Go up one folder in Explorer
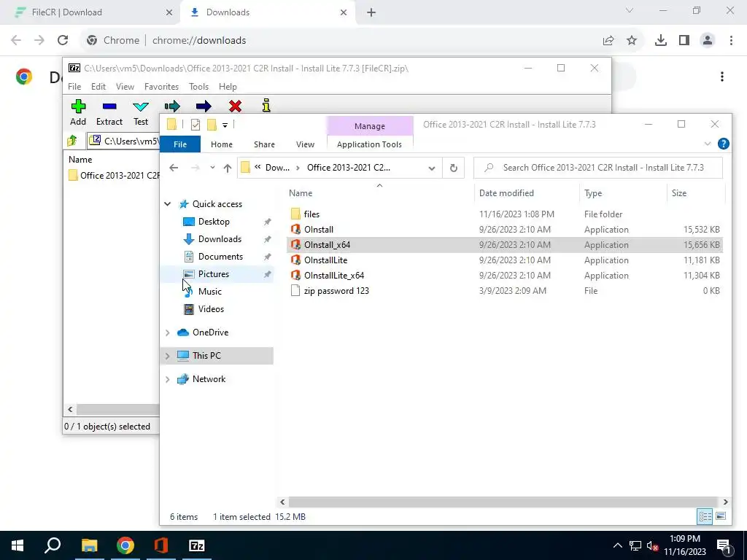The image size is (747, 560). [228, 168]
